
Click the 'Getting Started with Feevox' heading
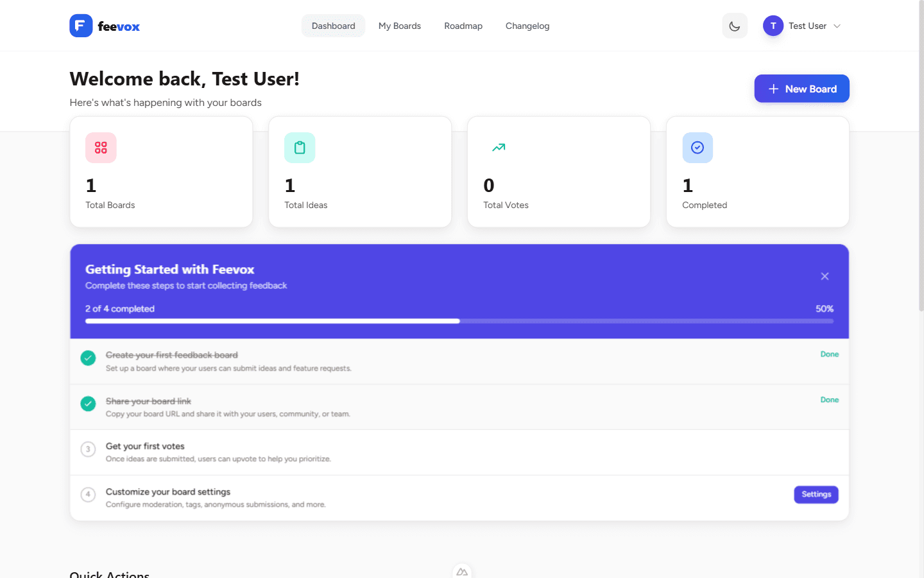tap(170, 270)
